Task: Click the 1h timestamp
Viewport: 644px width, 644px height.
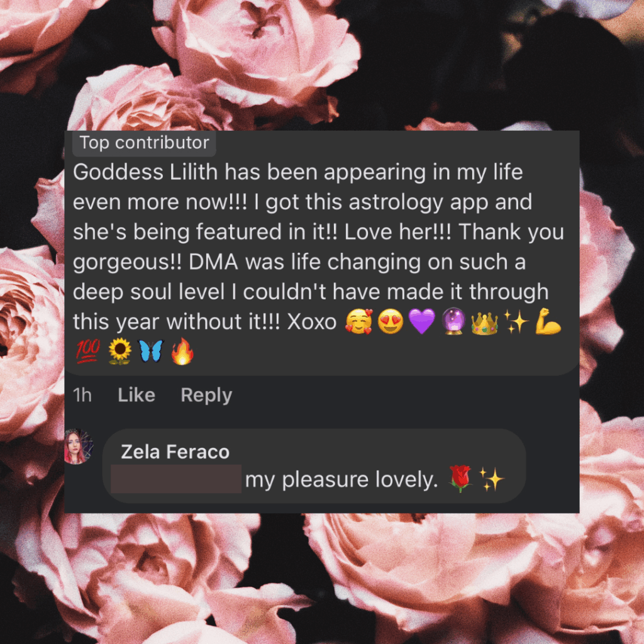Action: pyautogui.click(x=82, y=395)
